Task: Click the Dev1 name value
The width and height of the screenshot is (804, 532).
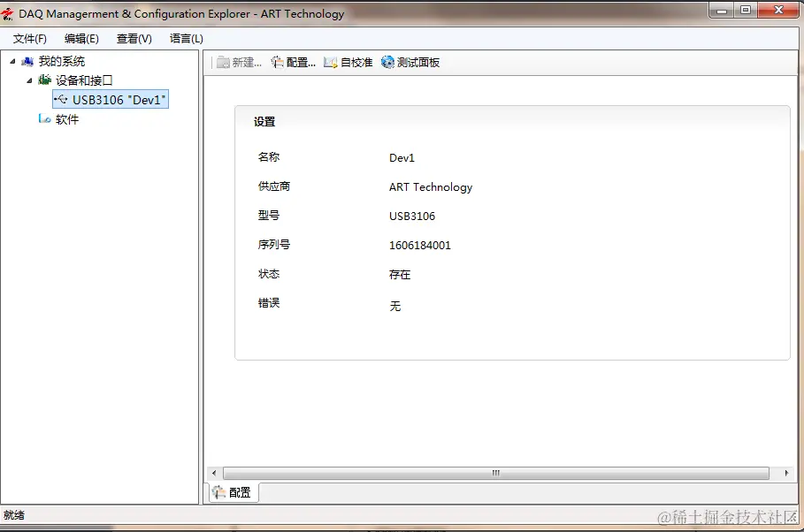Action: point(402,158)
